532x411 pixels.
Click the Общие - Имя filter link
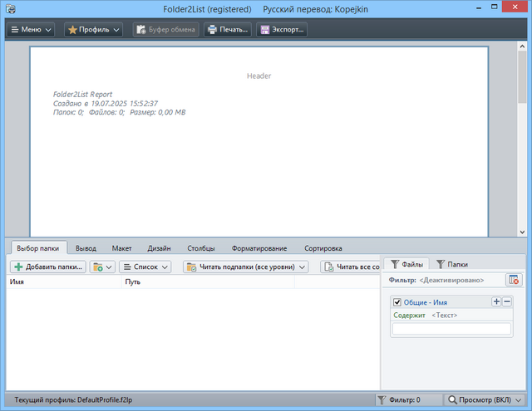pyautogui.click(x=425, y=302)
